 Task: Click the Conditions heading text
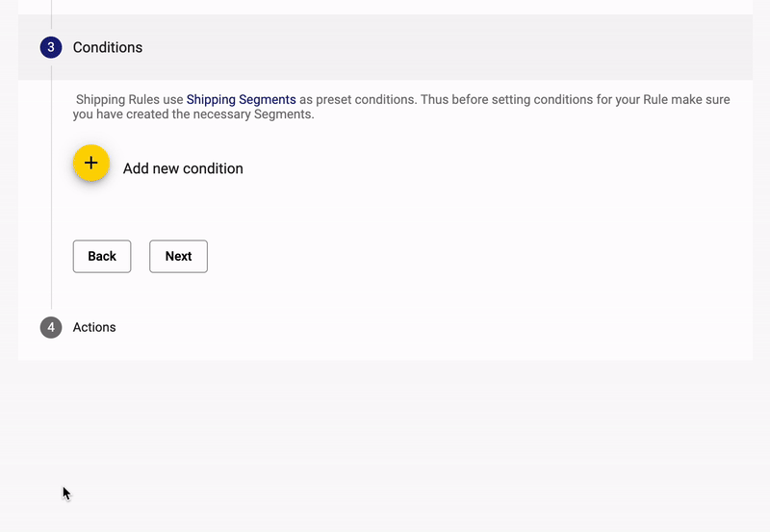[x=108, y=47]
